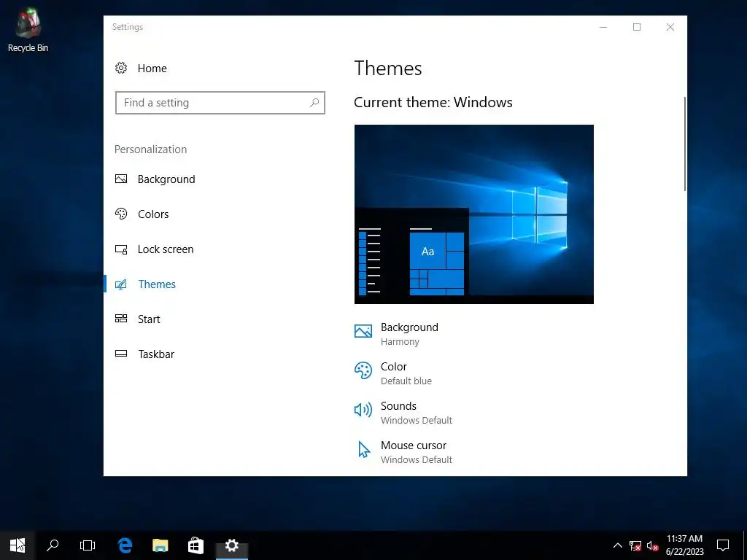The width and height of the screenshot is (747, 560).
Task: Launch Microsoft Edge from taskbar
Action: (x=125, y=545)
